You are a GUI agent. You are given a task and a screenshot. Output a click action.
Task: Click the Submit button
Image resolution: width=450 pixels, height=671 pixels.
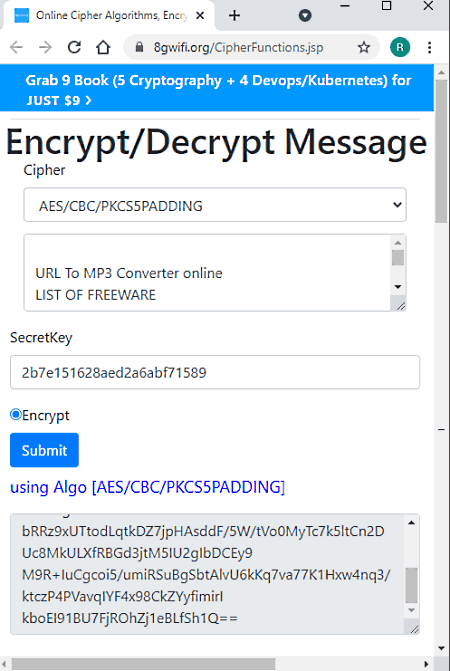pos(44,450)
